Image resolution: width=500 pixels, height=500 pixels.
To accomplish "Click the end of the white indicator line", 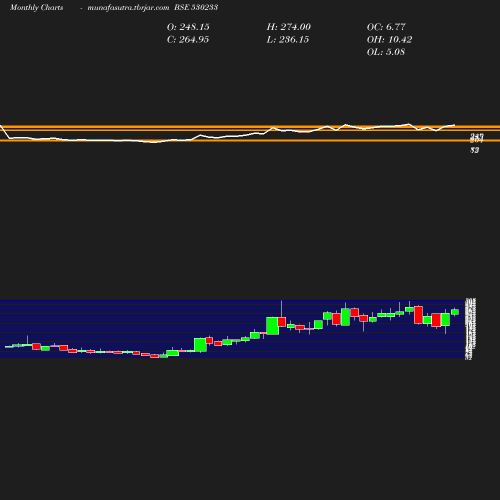I will click(x=454, y=125).
